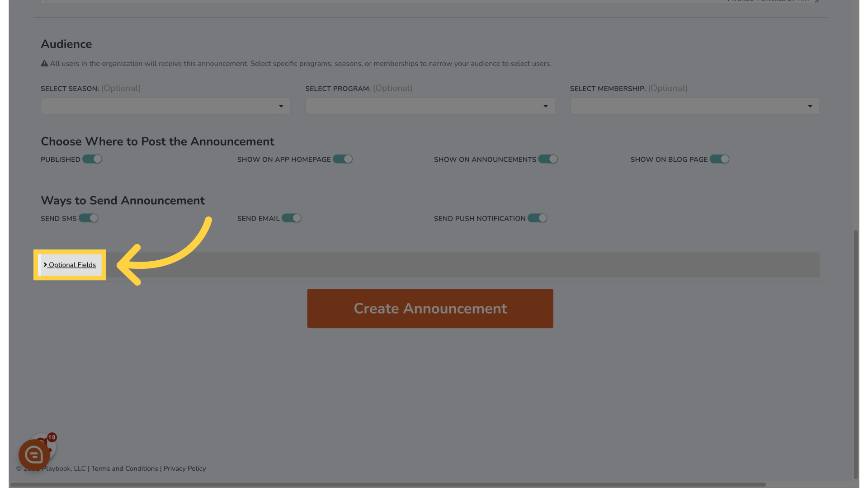Image resolution: width=868 pixels, height=488 pixels.
Task: Click the chat support icon
Action: pyautogui.click(x=34, y=455)
